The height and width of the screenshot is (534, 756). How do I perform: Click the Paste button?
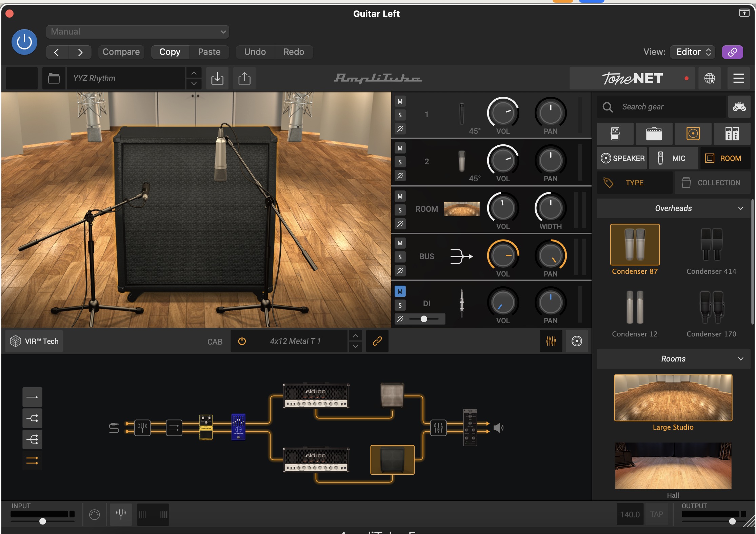click(209, 52)
